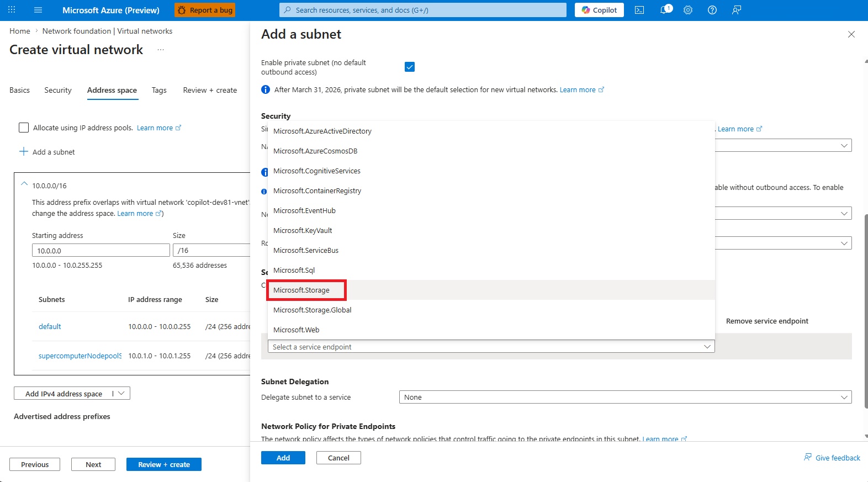Image resolution: width=868 pixels, height=482 pixels.
Task: Switch to the Basics tab
Action: tap(20, 90)
